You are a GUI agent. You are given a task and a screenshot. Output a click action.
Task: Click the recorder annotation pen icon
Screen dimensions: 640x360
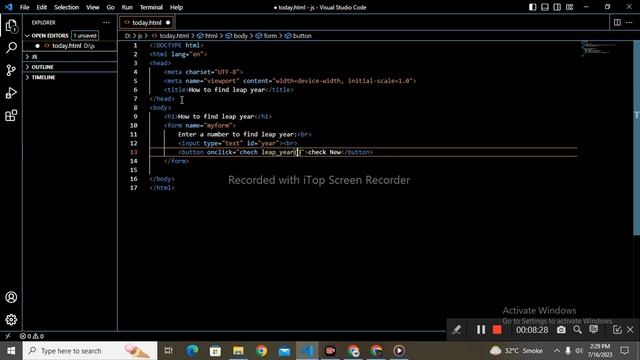click(456, 330)
